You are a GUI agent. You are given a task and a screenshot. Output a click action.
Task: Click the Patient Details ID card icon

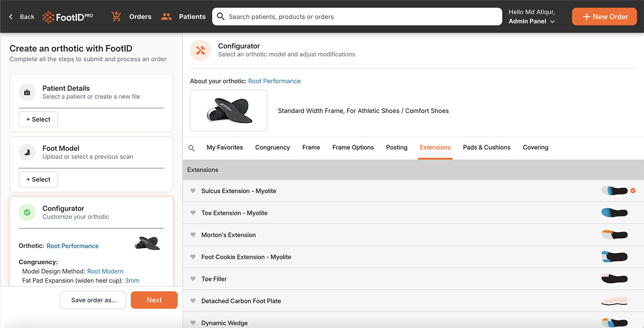tap(27, 92)
